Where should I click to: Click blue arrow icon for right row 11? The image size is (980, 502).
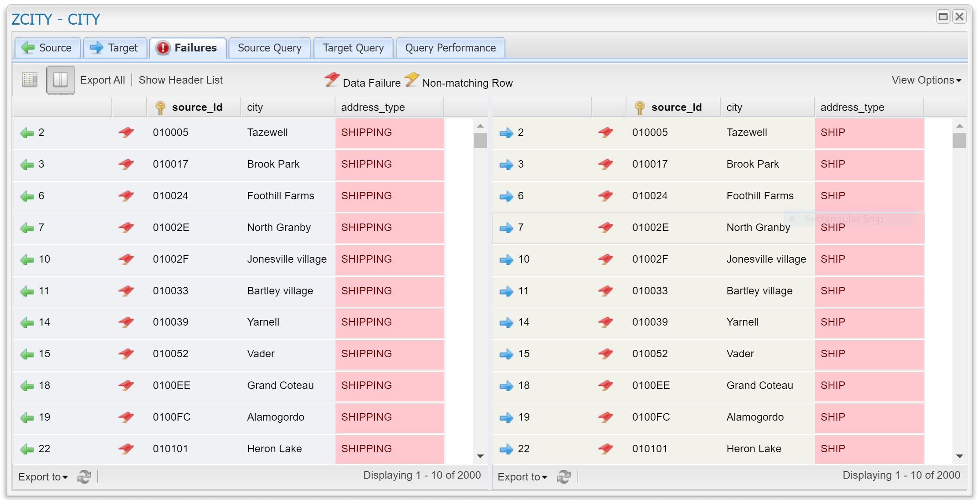pyautogui.click(x=507, y=291)
